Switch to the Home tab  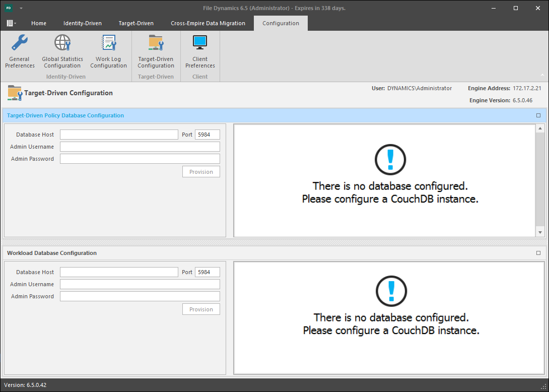pos(39,23)
